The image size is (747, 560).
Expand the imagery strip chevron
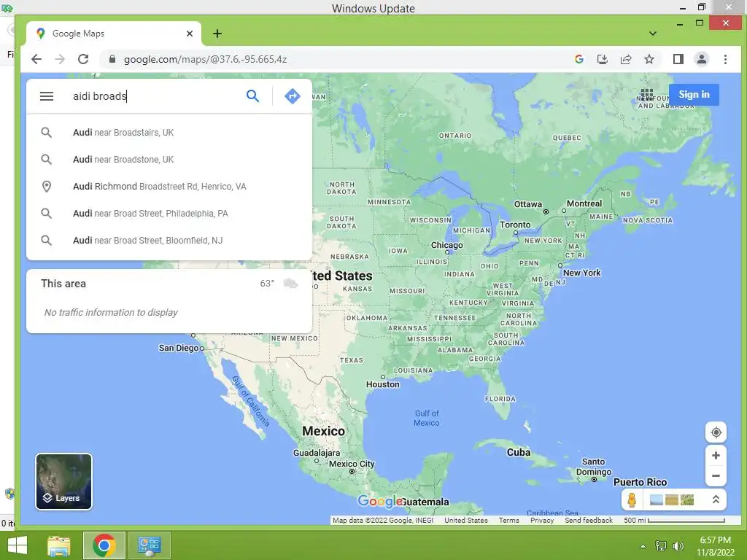coord(716,500)
